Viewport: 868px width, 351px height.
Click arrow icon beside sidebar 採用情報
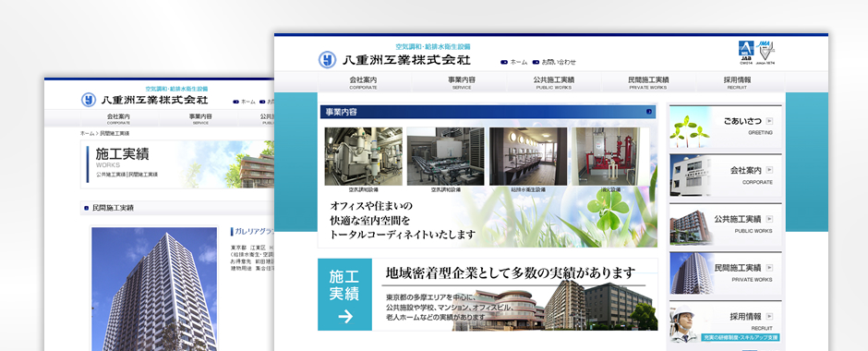point(769,317)
